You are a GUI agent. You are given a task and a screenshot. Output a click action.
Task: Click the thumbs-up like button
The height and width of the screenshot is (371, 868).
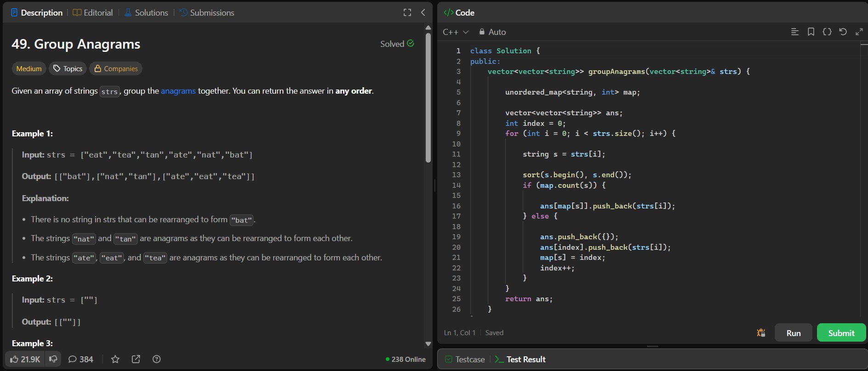click(x=25, y=359)
